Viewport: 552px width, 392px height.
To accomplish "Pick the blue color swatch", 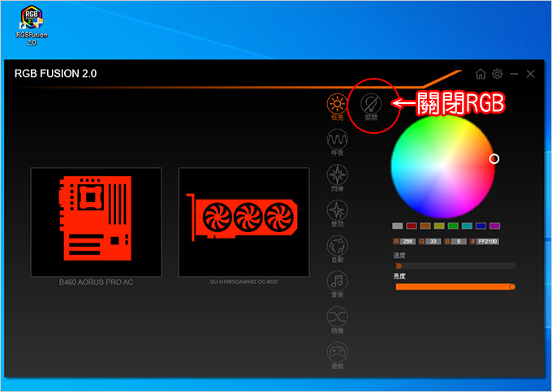I will point(481,226).
